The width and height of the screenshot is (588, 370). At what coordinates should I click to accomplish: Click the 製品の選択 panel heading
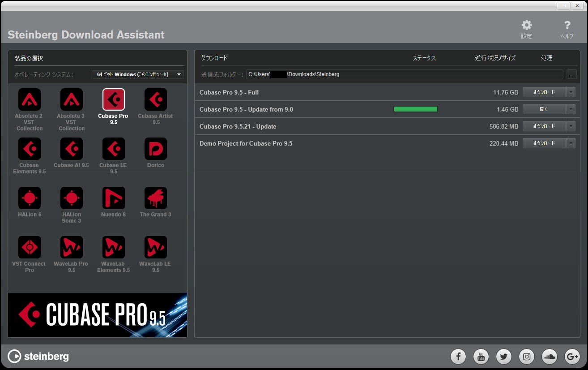(x=29, y=58)
